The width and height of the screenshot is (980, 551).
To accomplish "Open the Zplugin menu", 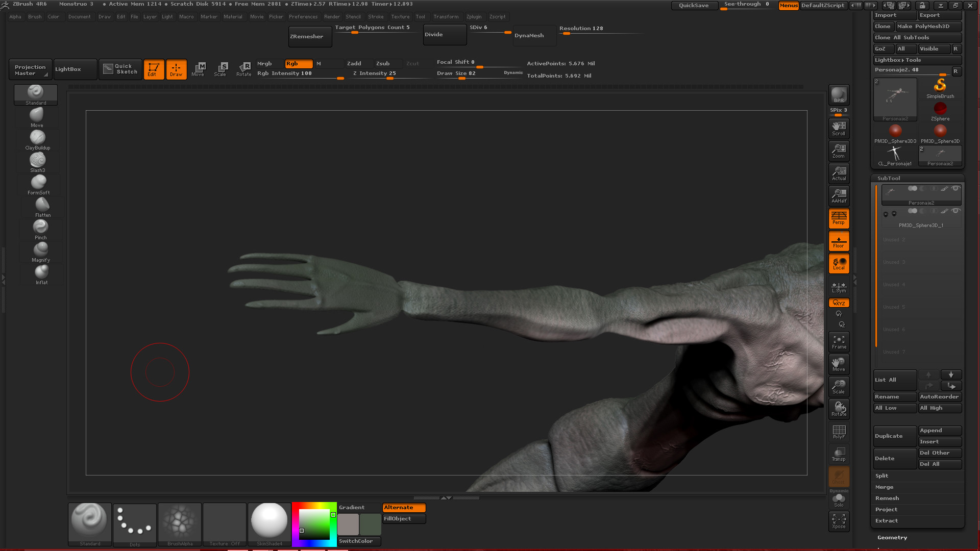I will (x=474, y=16).
